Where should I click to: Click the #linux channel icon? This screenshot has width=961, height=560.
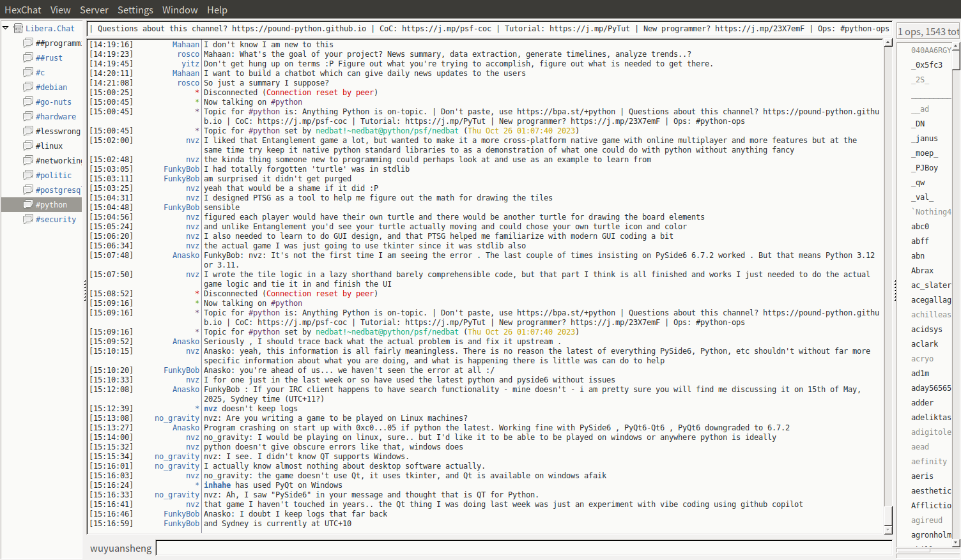coord(28,146)
